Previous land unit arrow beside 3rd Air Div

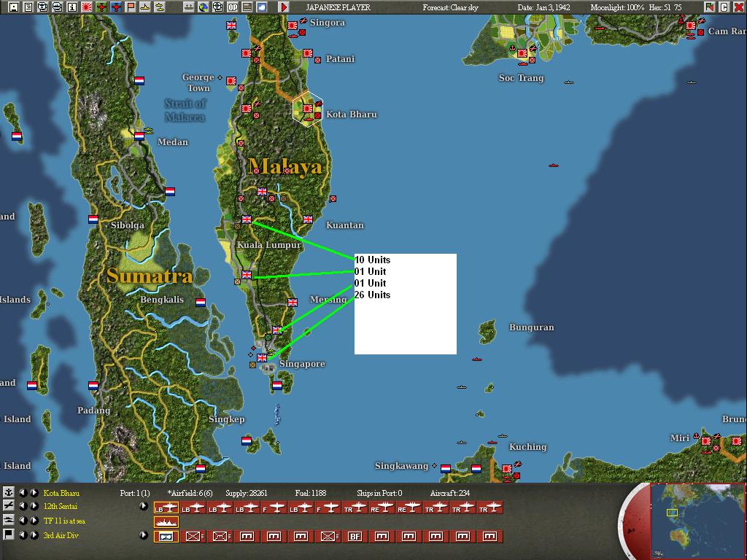tap(23, 534)
